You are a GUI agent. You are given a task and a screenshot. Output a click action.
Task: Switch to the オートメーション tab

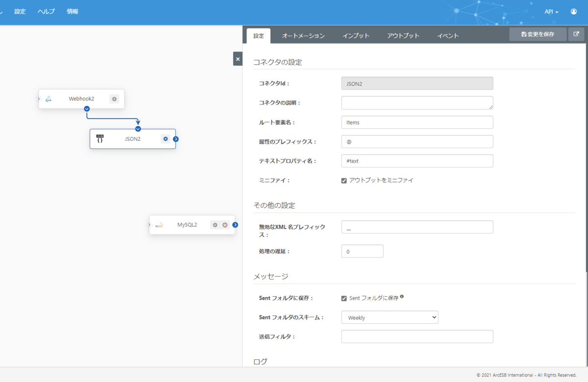(x=303, y=36)
